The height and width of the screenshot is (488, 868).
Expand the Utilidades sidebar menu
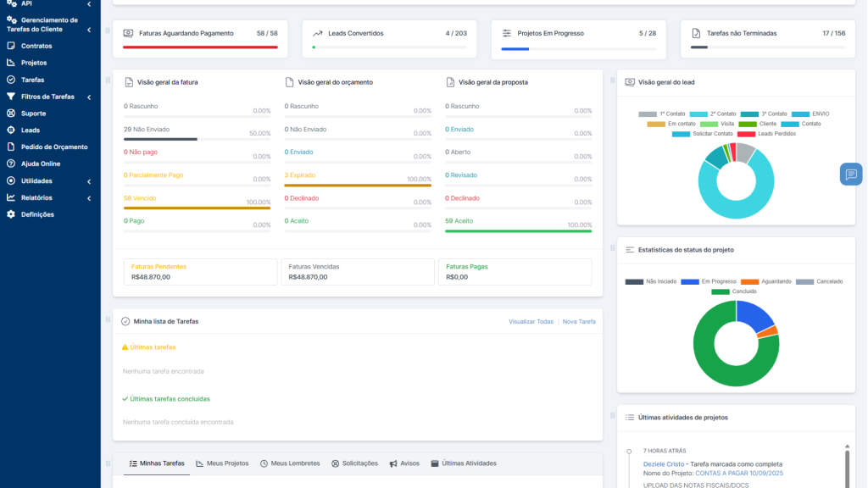point(89,180)
